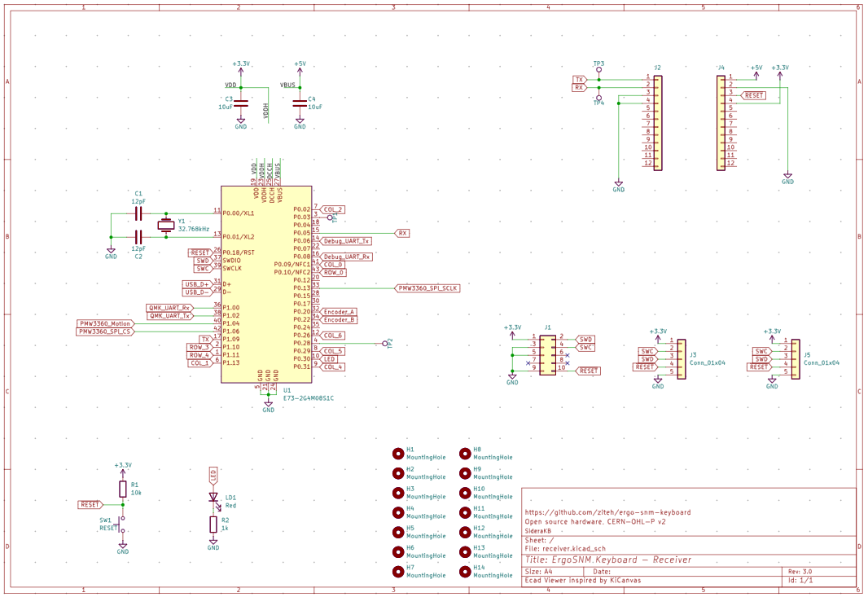Select capacitor C1 symbol
Viewport: 868px width, 597px height.
pos(138,213)
